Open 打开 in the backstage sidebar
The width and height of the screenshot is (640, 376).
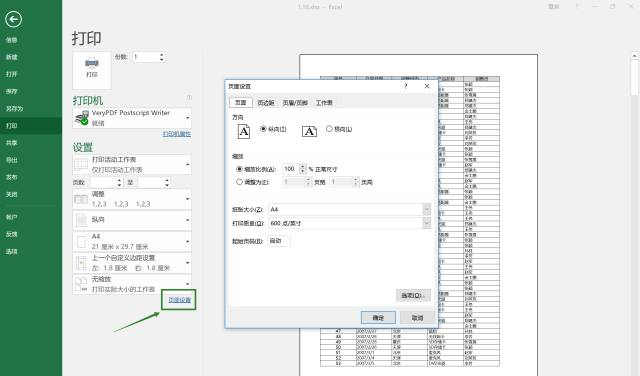31,74
